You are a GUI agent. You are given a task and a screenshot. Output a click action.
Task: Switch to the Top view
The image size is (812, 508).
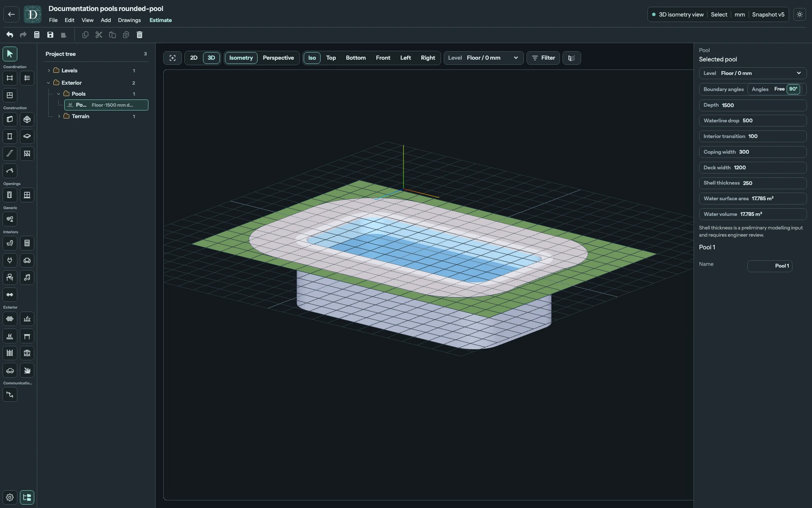[x=331, y=58]
